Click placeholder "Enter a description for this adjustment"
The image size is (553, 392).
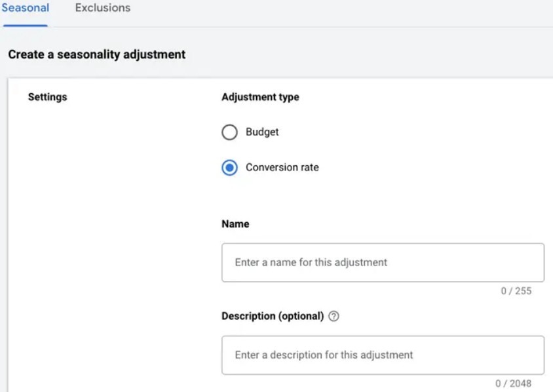[x=324, y=355]
